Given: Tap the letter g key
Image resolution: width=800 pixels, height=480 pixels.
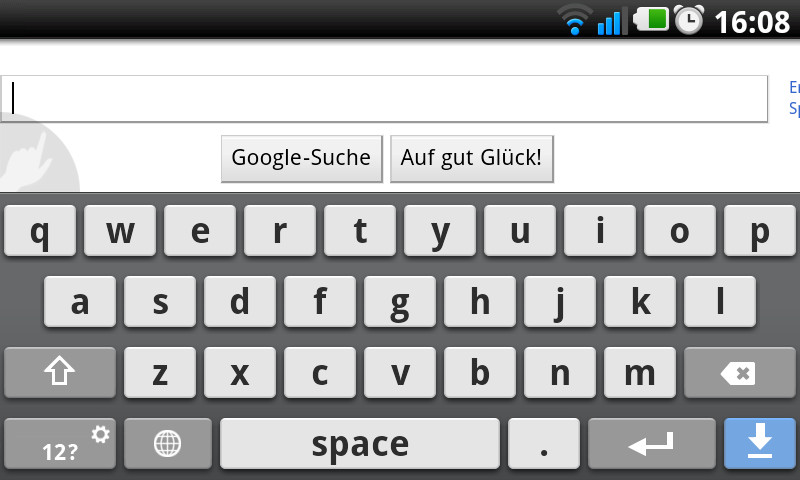Looking at the screenshot, I should coord(400,301).
